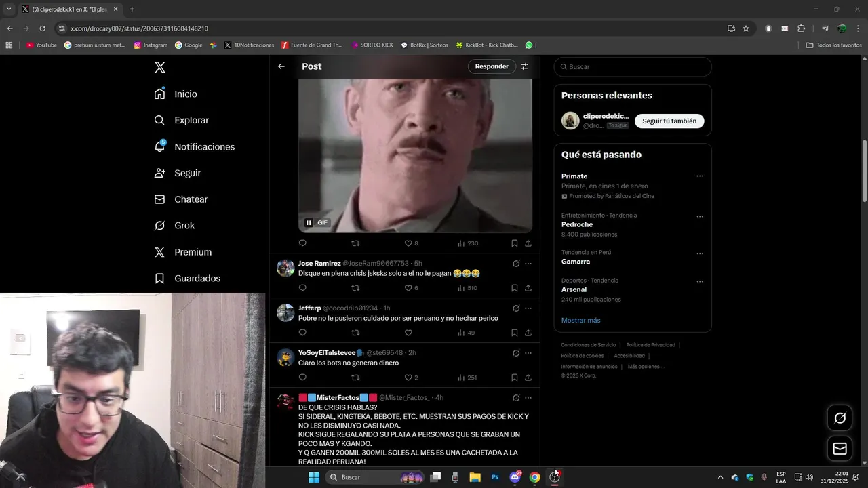Image resolution: width=868 pixels, height=488 pixels.
Task: Open new Chrome tab
Action: [132, 9]
